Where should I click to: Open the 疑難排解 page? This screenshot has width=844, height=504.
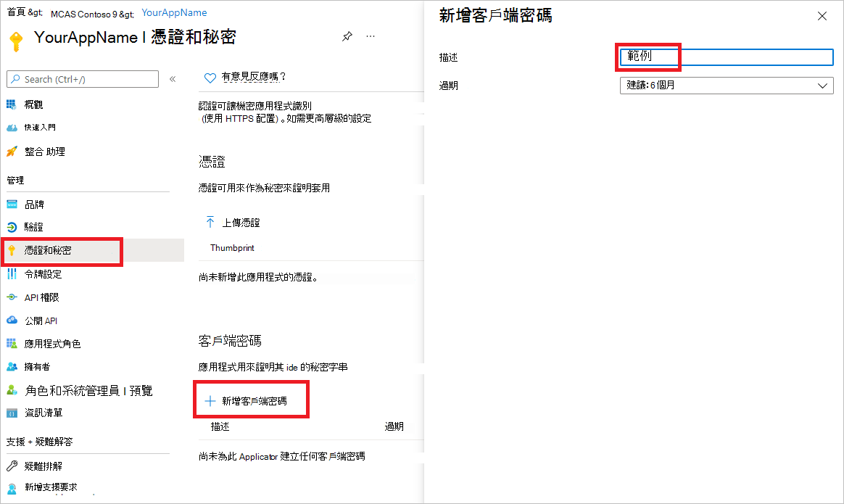pos(43,466)
